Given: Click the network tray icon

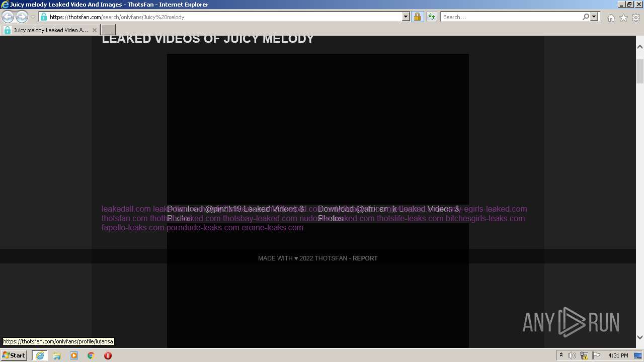Looking at the screenshot, I should click(x=584, y=355).
